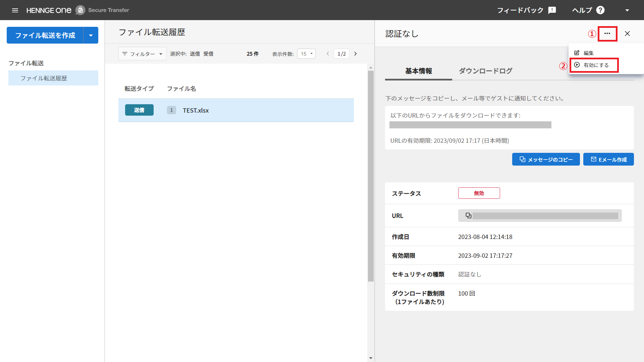Click the HENNGE One logo
Image resolution: width=644 pixels, height=362 pixels.
49,10
